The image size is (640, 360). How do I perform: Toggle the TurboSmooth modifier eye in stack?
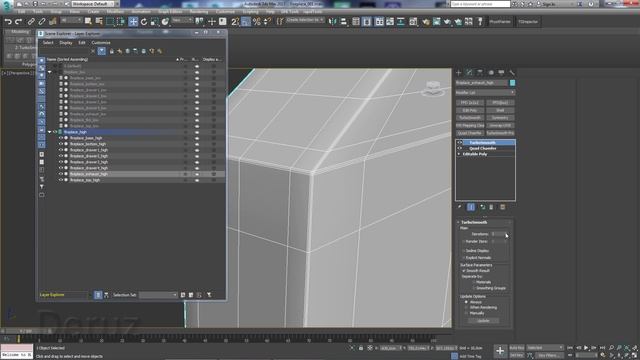(460, 142)
